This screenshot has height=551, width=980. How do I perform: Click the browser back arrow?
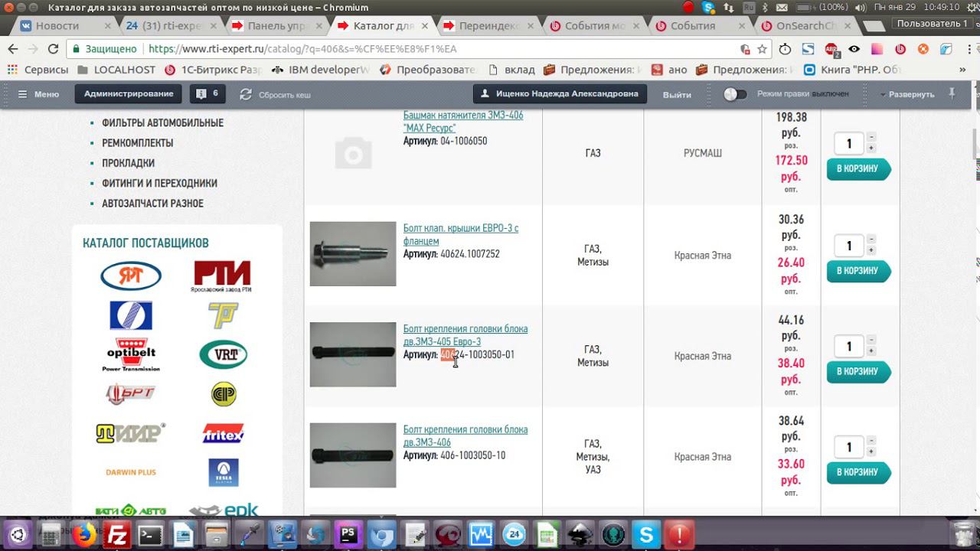[x=12, y=49]
